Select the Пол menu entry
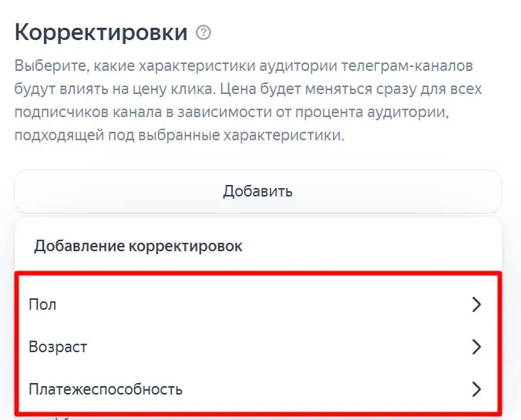 click(257, 304)
